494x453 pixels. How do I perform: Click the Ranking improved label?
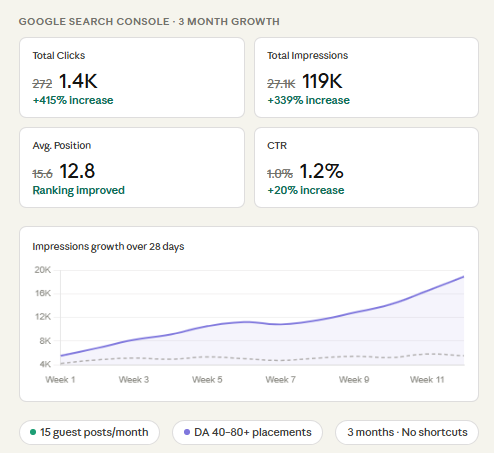click(x=79, y=190)
